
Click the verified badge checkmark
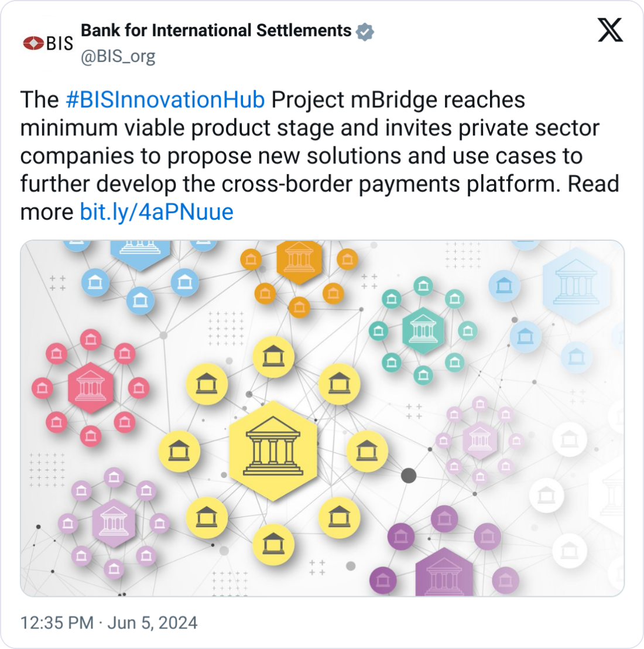pyautogui.click(x=365, y=32)
